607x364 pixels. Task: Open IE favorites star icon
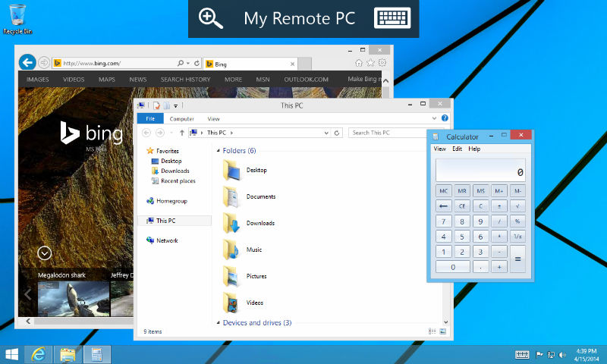point(370,63)
